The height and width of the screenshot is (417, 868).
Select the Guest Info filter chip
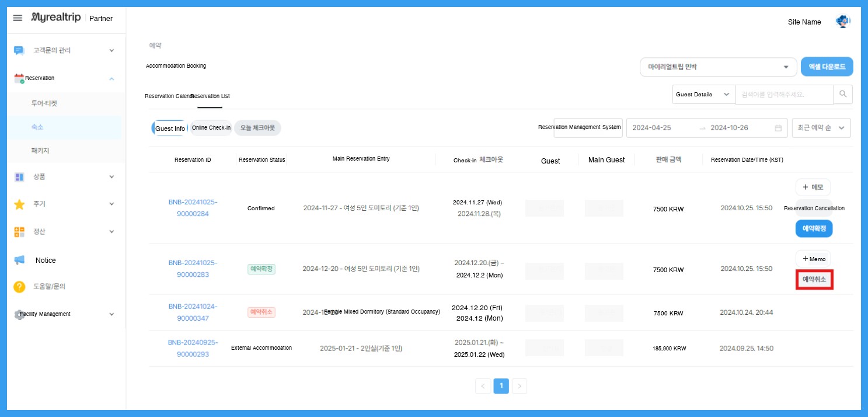tap(170, 128)
